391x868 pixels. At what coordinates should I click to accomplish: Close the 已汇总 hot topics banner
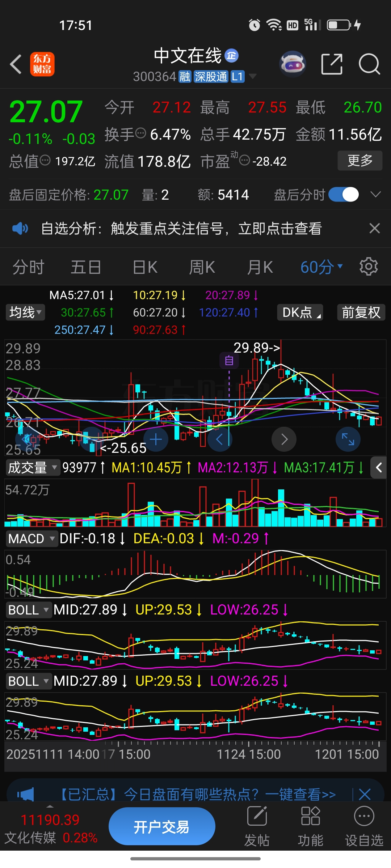pyautogui.click(x=365, y=795)
